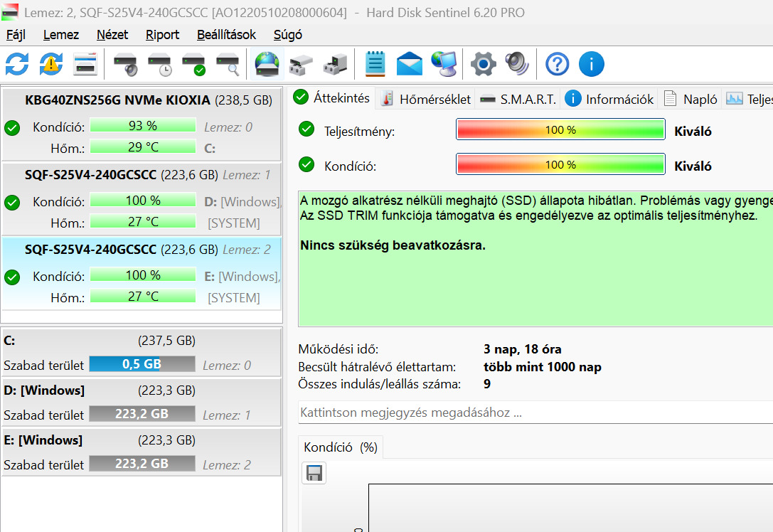Screen dimensions: 773x532
Task: Open the notepad report icon
Action: [x=375, y=64]
